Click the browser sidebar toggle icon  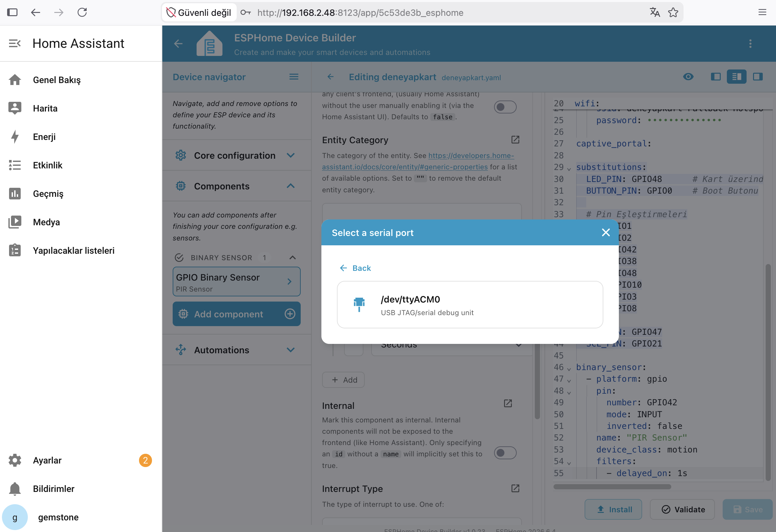tap(12, 12)
